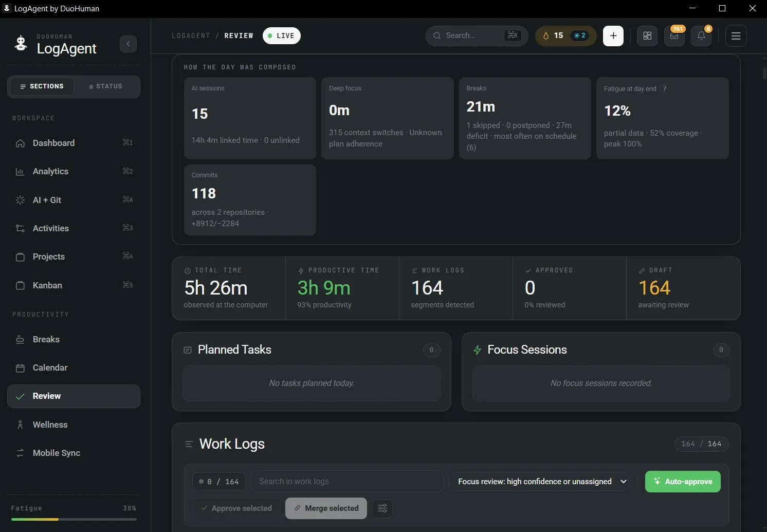Open the AI sessions card
Screen dimensions: 767x532
coord(250,118)
